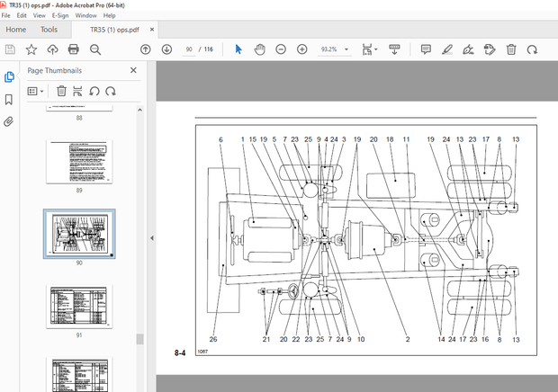The image size is (558, 392).
Task: Open the Sign document pen tool
Action: pyautogui.click(x=468, y=49)
